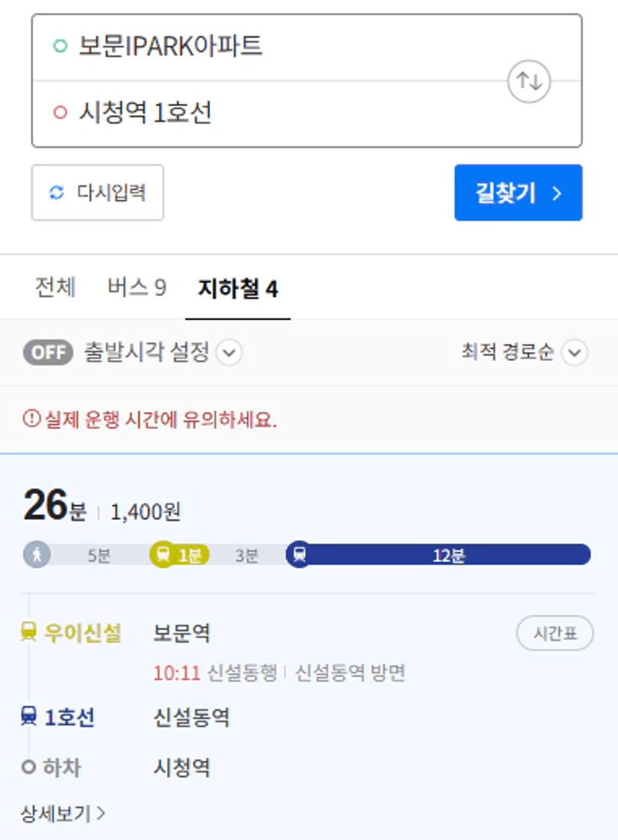Expand route details via 상세보기
Viewport: 618px width, 840px height.
[63, 813]
